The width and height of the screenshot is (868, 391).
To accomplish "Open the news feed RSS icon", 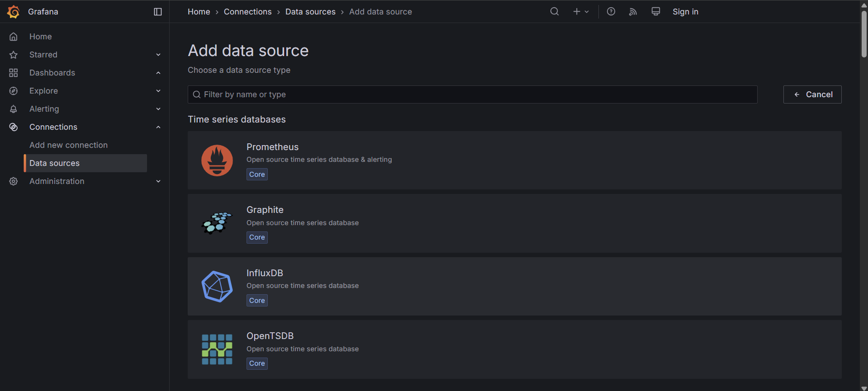I will (633, 12).
